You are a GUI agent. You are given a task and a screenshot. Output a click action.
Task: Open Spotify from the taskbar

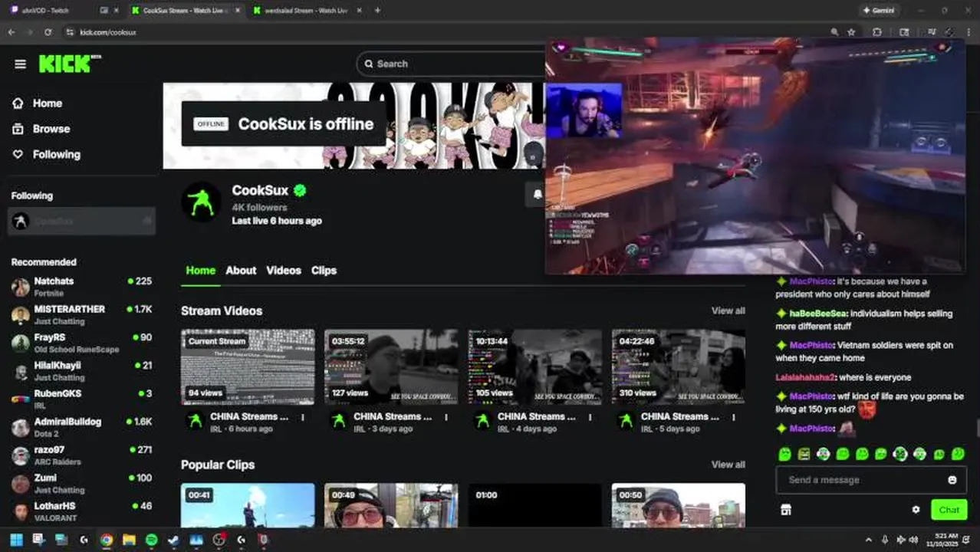151,540
